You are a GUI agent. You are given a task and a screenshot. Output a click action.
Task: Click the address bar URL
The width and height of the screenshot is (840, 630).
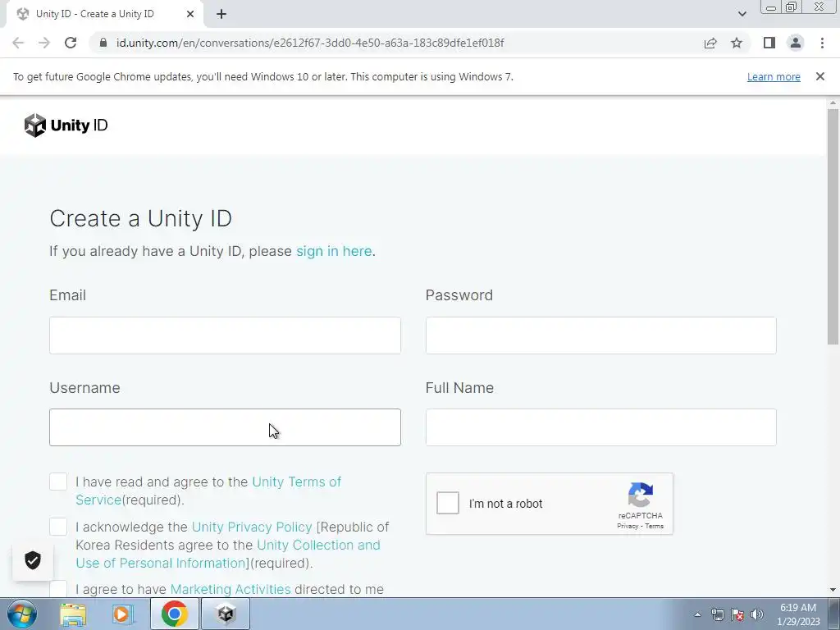(310, 43)
